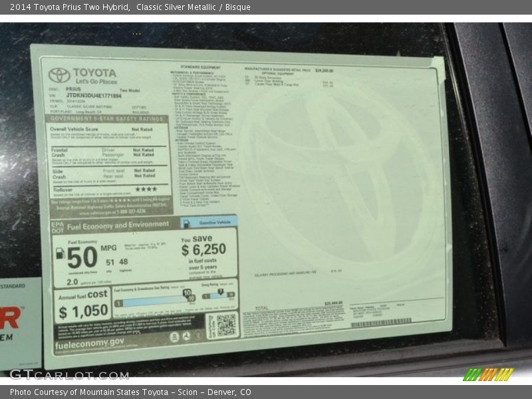Click the VIN JTDKN3DU4E1771894
The image size is (532, 399).
pyautogui.click(x=94, y=96)
